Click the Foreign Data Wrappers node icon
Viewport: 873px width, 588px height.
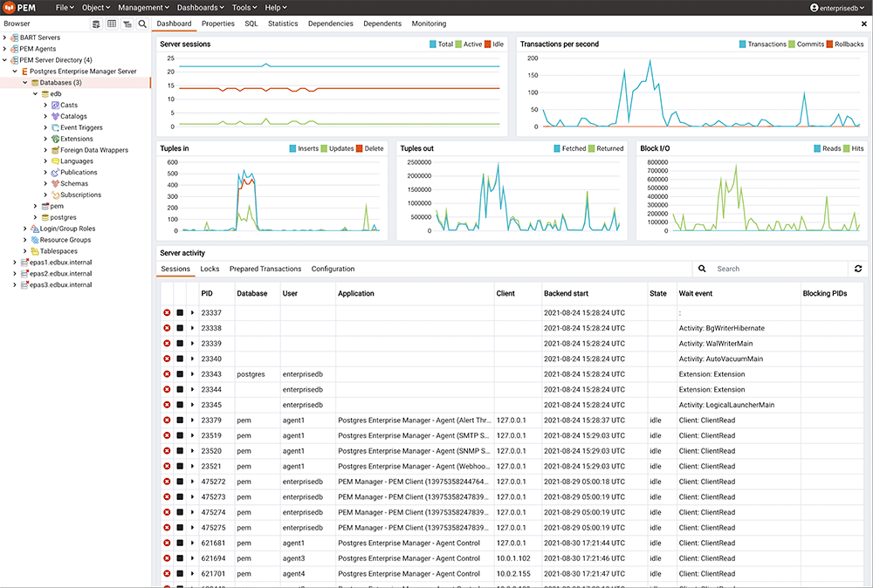pos(55,150)
